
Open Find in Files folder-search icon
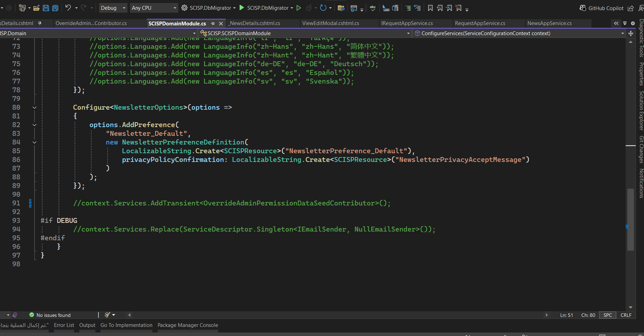click(x=341, y=8)
